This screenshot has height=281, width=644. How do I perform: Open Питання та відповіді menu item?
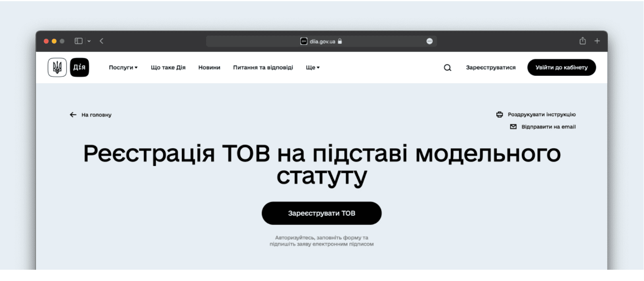point(263,68)
